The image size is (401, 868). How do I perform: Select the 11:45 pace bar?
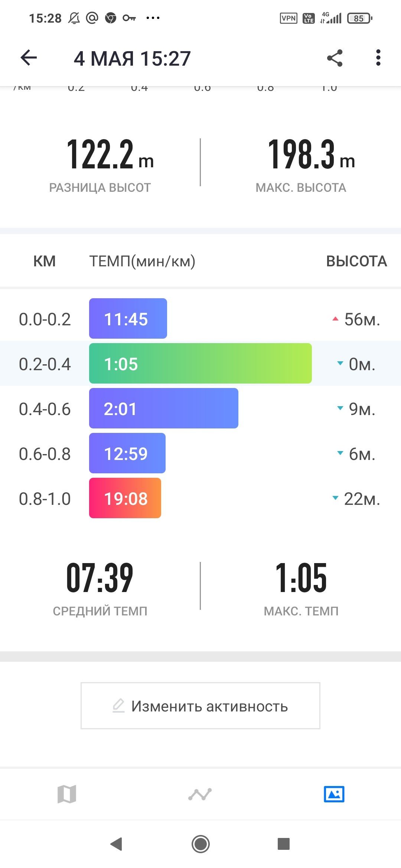[128, 319]
